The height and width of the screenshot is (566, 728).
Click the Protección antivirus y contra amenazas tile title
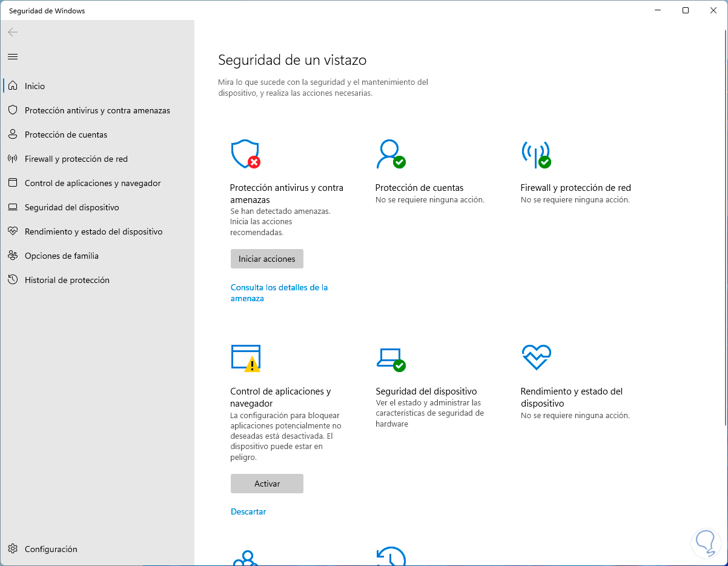[286, 194]
